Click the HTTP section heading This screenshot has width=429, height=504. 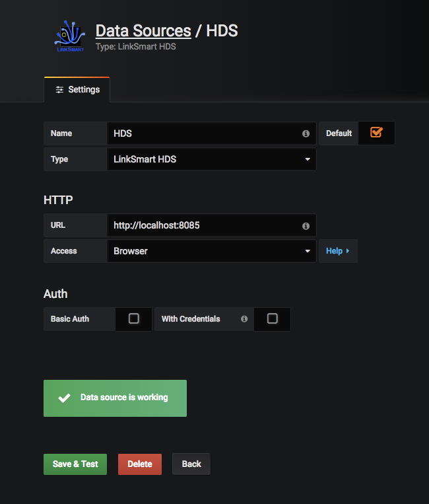pos(58,200)
